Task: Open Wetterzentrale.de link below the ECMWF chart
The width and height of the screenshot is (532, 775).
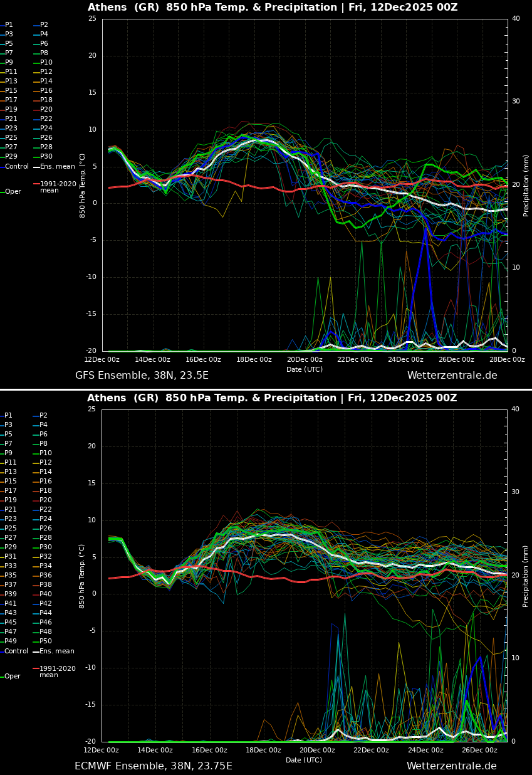Action: point(451,766)
